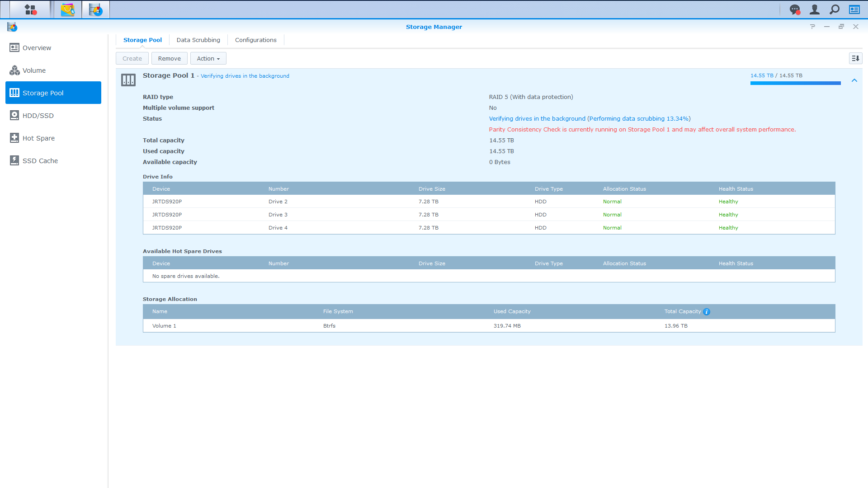Go to Volume in the sidebar
This screenshot has height=488, width=868.
pyautogui.click(x=34, y=70)
